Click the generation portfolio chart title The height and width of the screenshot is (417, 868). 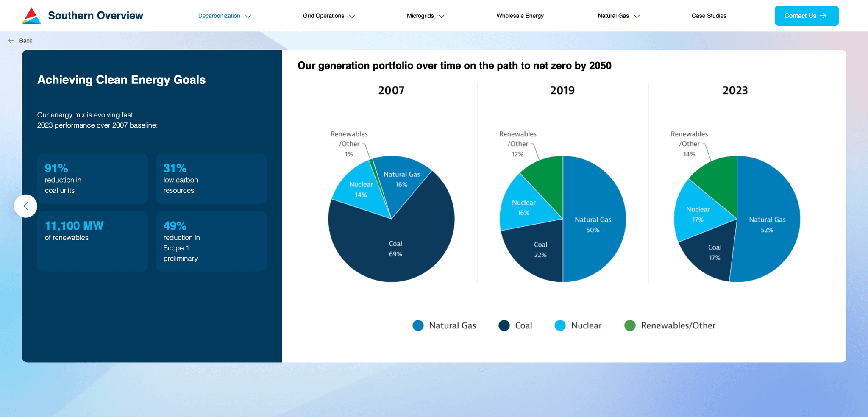click(454, 66)
